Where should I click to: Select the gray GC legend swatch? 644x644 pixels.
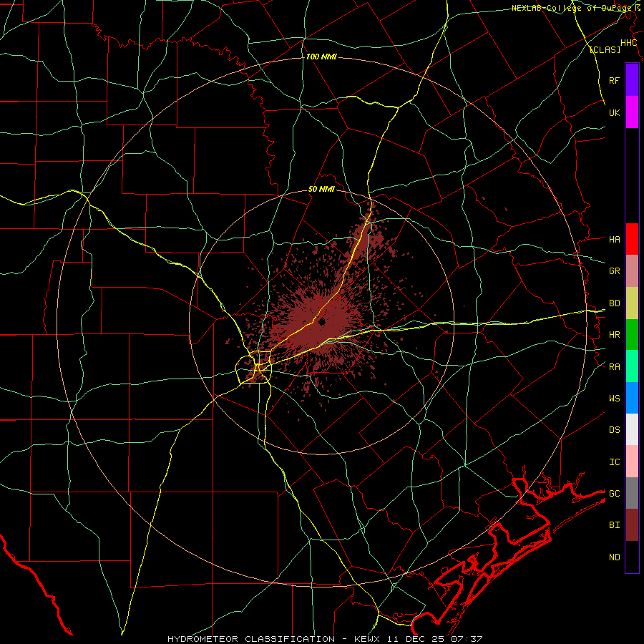click(632, 493)
